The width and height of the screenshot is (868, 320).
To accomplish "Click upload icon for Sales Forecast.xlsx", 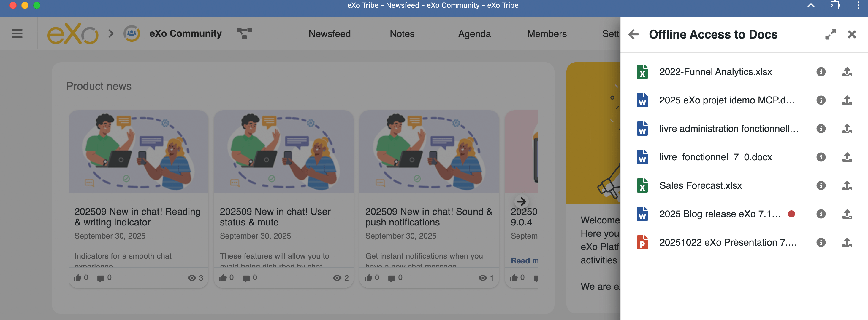I will (847, 185).
